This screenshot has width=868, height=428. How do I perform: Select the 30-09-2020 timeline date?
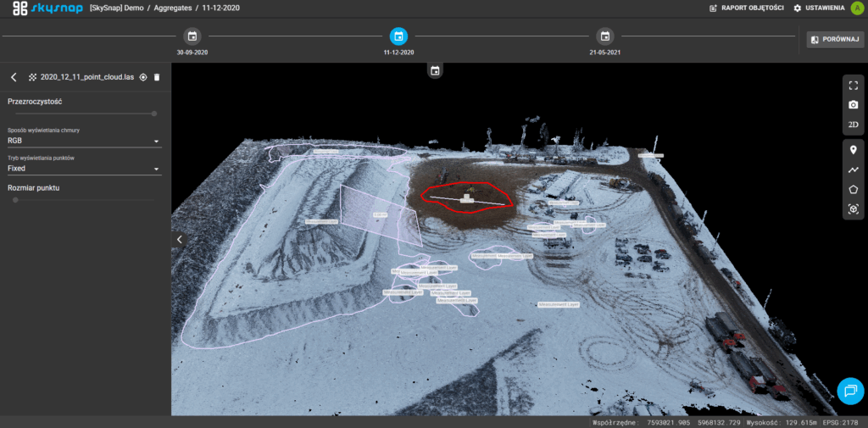pos(192,36)
